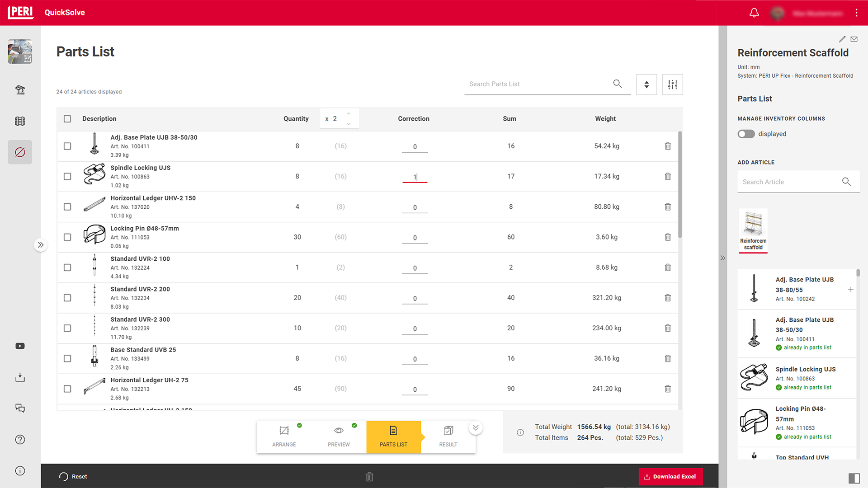Check the select-all checkbox in the table header
Viewport: 868px width, 488px height.
[x=67, y=119]
